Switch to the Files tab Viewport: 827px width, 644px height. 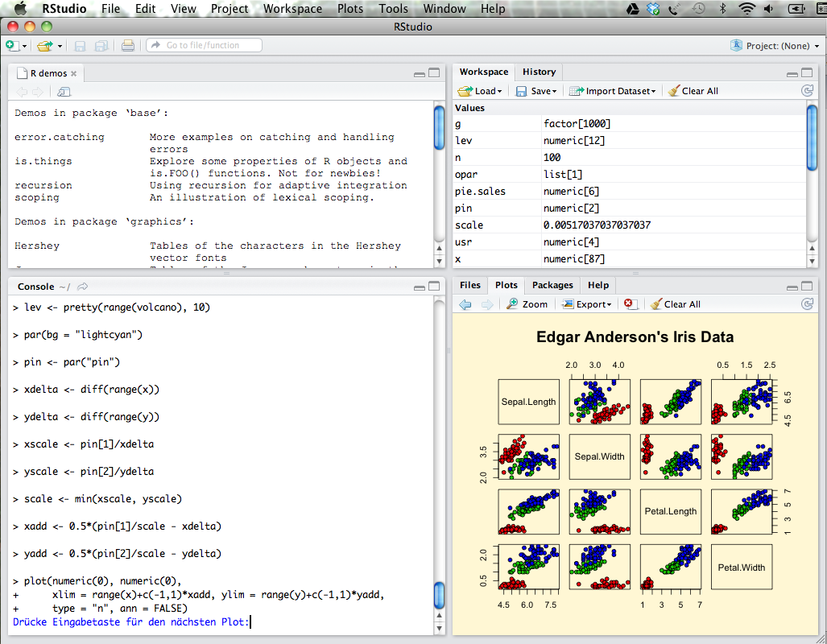tap(470, 285)
